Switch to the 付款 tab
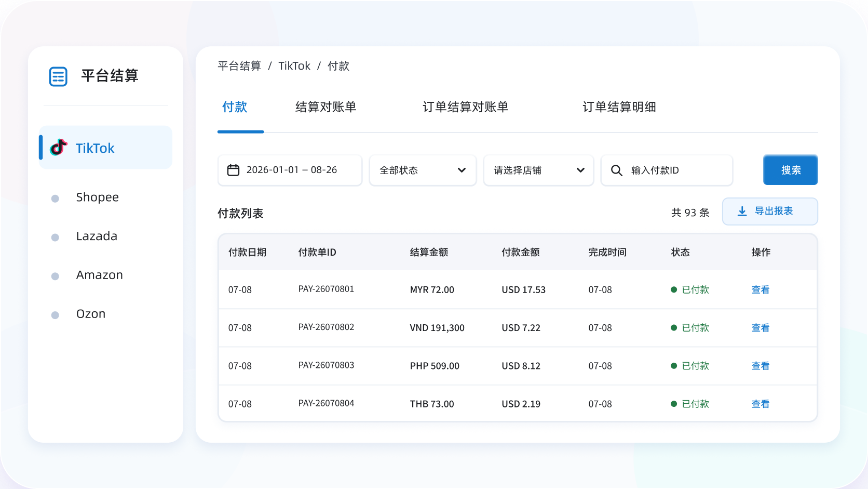This screenshot has width=868, height=489. pyautogui.click(x=235, y=107)
